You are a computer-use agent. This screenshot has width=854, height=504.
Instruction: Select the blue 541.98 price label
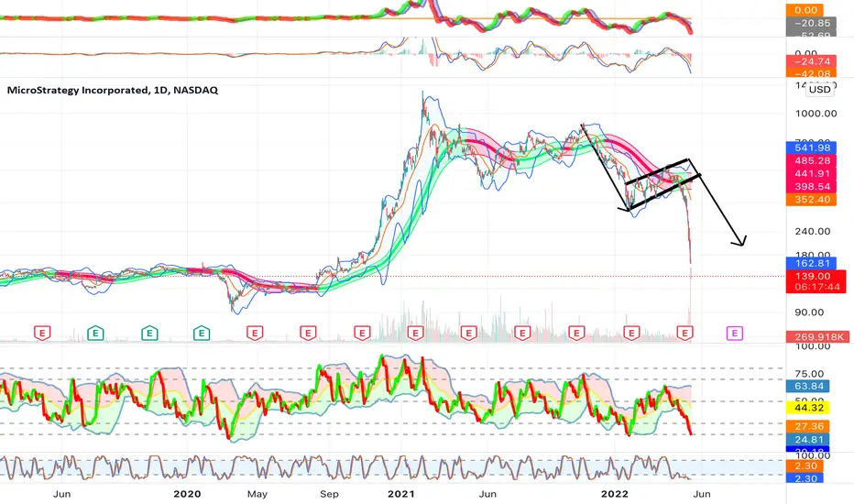[x=812, y=148]
